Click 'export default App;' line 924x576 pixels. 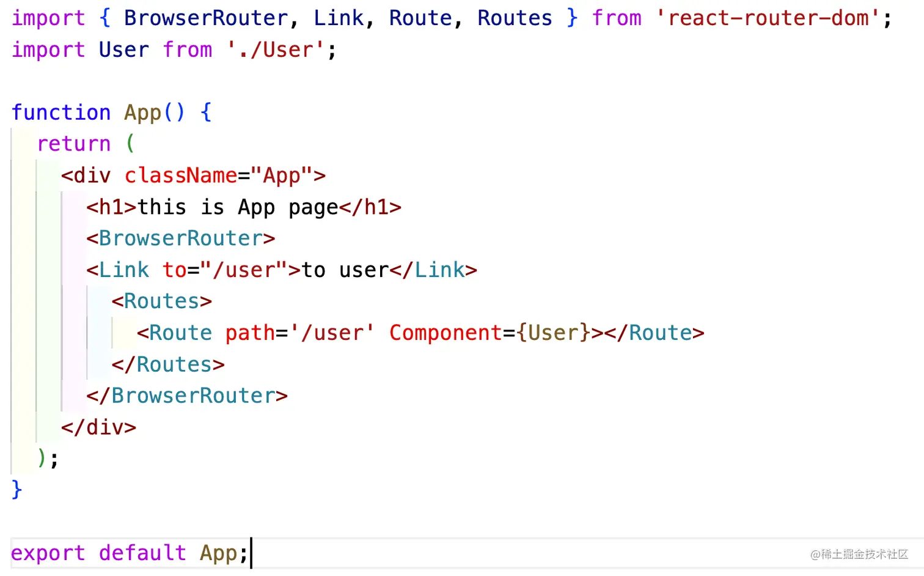point(130,553)
